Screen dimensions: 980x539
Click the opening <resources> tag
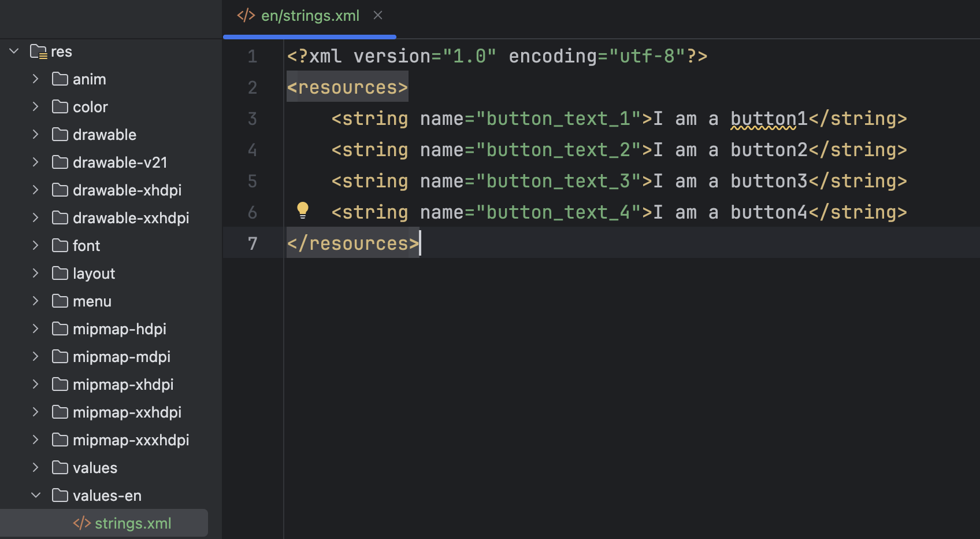tap(348, 87)
